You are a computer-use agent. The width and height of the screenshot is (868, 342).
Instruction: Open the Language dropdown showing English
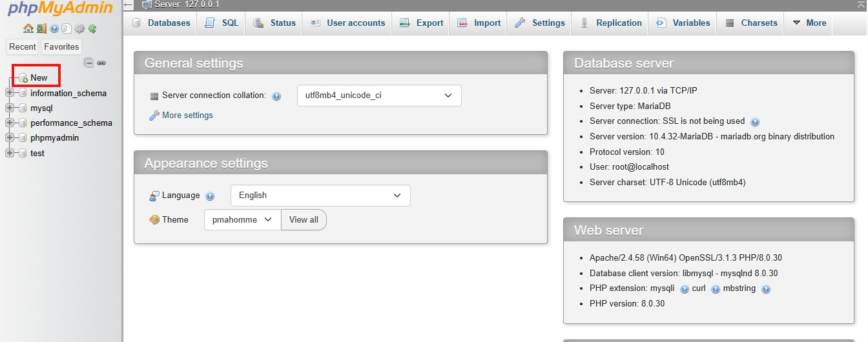[320, 196]
